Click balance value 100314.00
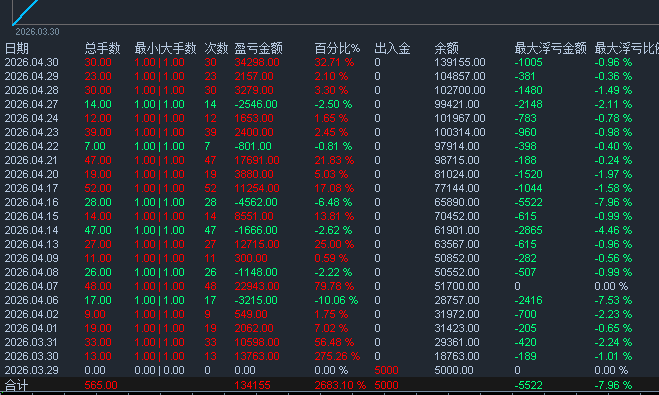Viewport: 659px width, 395px height. coord(460,132)
